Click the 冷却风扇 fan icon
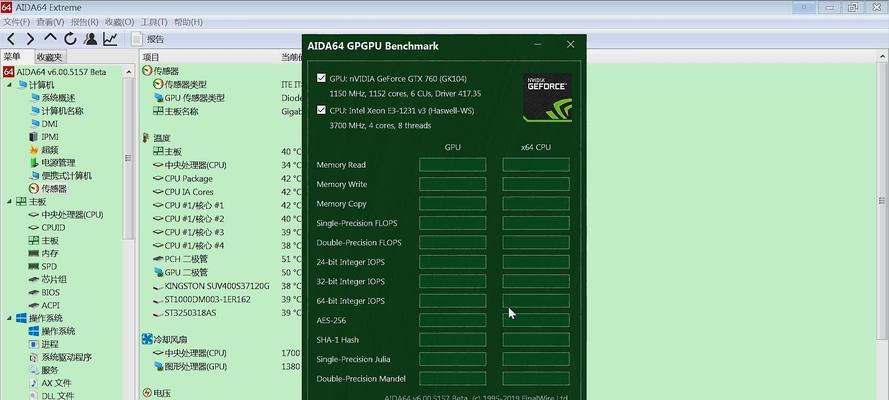 pyautogui.click(x=147, y=339)
